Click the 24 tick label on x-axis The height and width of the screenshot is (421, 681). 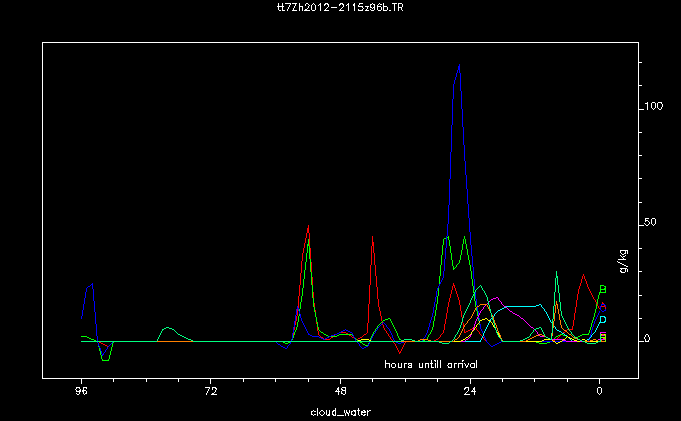point(470,393)
